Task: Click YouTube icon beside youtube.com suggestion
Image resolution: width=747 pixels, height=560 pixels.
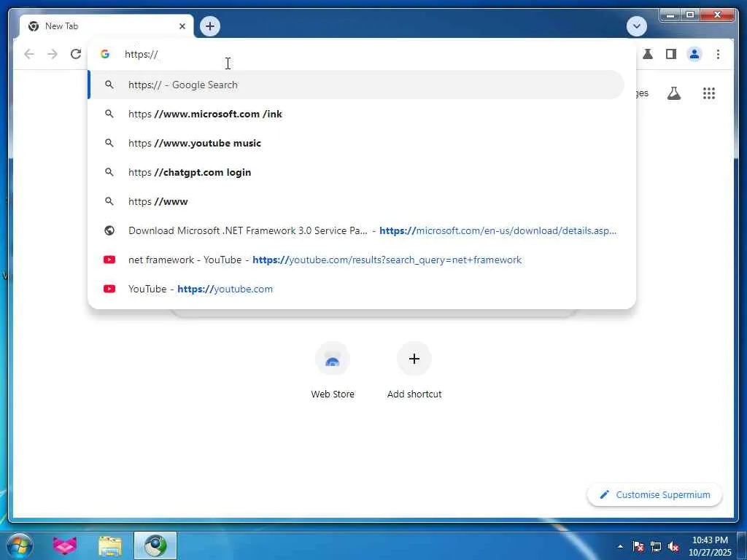Action: coord(109,289)
